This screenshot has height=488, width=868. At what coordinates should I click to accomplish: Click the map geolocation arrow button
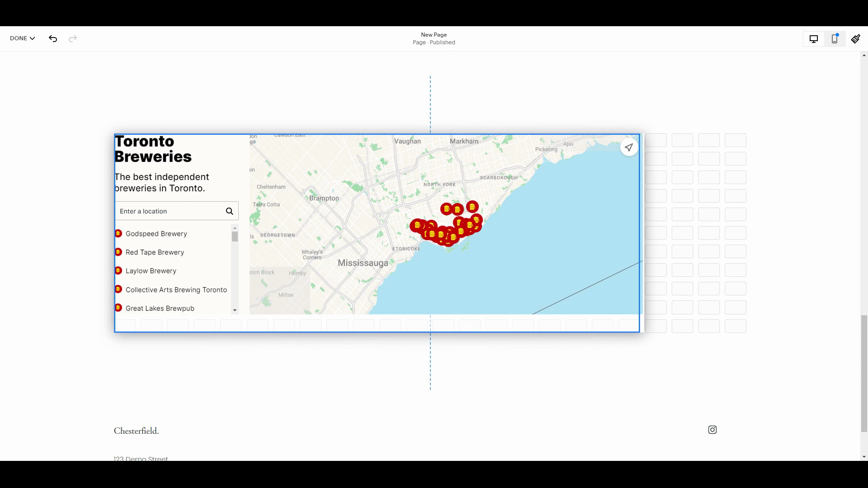pos(629,147)
